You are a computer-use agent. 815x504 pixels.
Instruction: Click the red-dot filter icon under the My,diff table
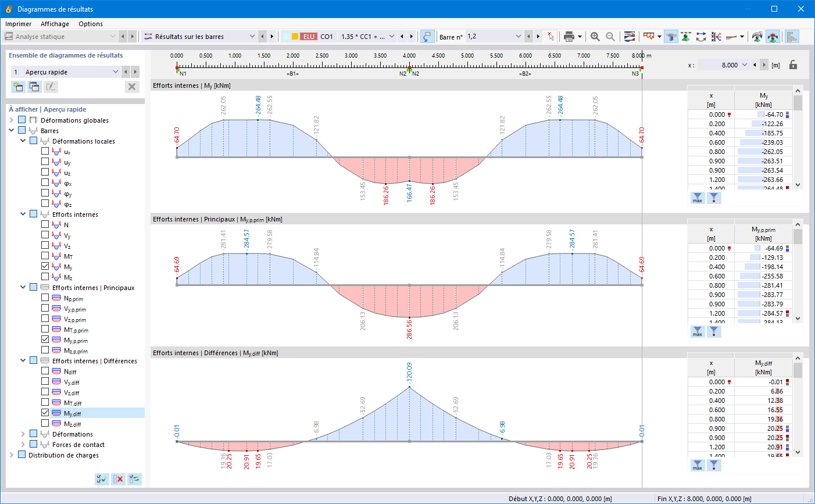pyautogui.click(x=714, y=465)
